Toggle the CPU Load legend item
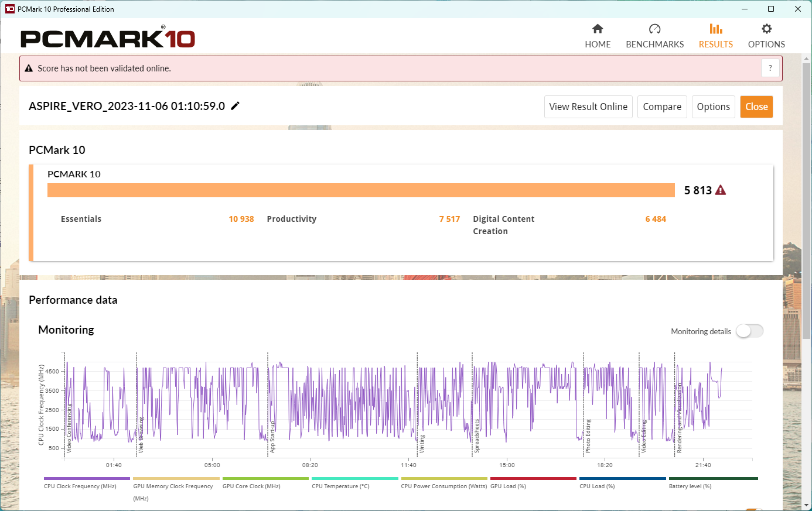 [623, 484]
